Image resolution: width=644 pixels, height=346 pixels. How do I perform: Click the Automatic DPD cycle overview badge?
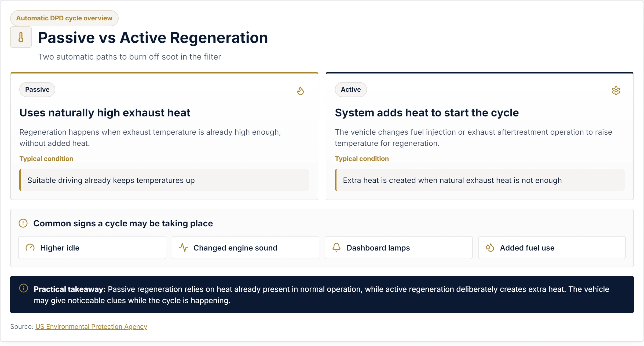[x=64, y=18]
